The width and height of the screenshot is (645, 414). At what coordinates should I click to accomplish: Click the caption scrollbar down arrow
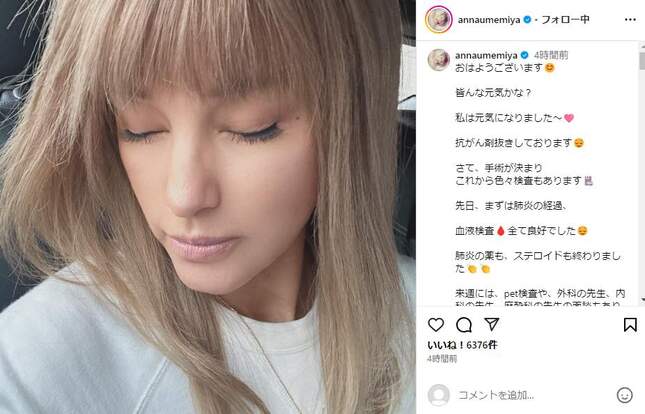(x=642, y=300)
